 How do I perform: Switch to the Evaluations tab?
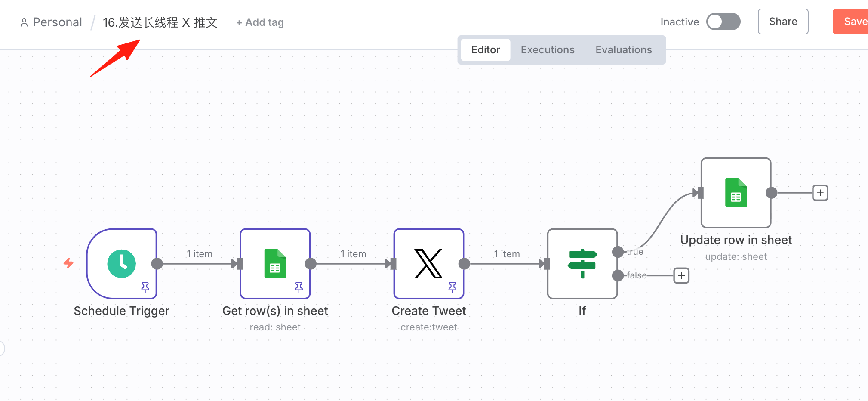624,50
